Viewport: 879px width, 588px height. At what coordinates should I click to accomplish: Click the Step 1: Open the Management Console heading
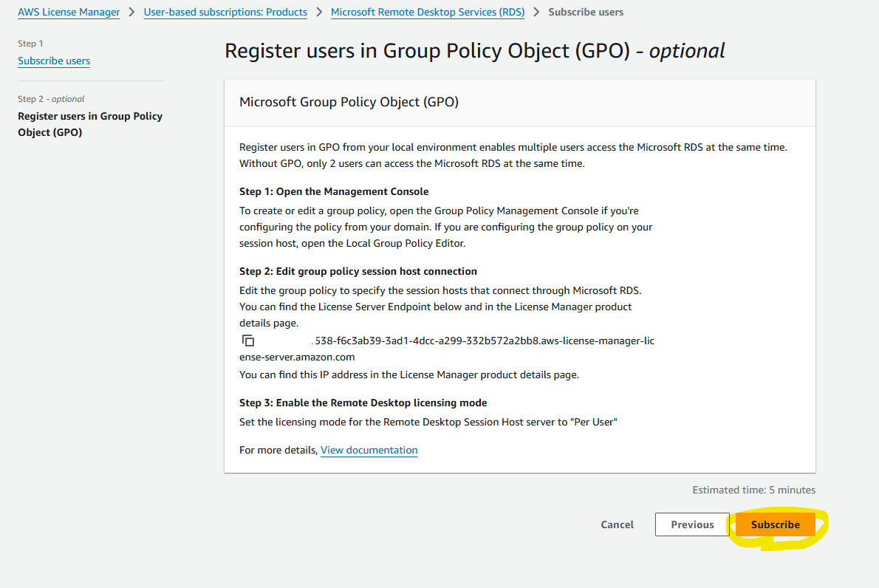click(x=334, y=192)
